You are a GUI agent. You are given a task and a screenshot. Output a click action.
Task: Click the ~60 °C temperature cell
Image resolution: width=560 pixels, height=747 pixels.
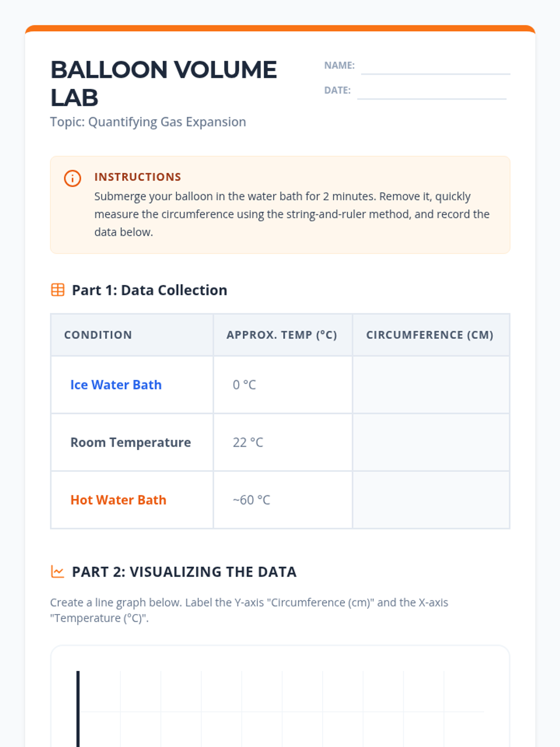click(x=252, y=500)
